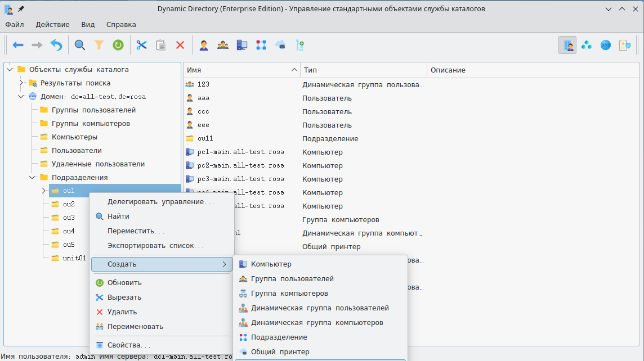Screen dimensions: 644x361
Task: Click the printer cloud toolbar icon
Action: click(x=280, y=45)
